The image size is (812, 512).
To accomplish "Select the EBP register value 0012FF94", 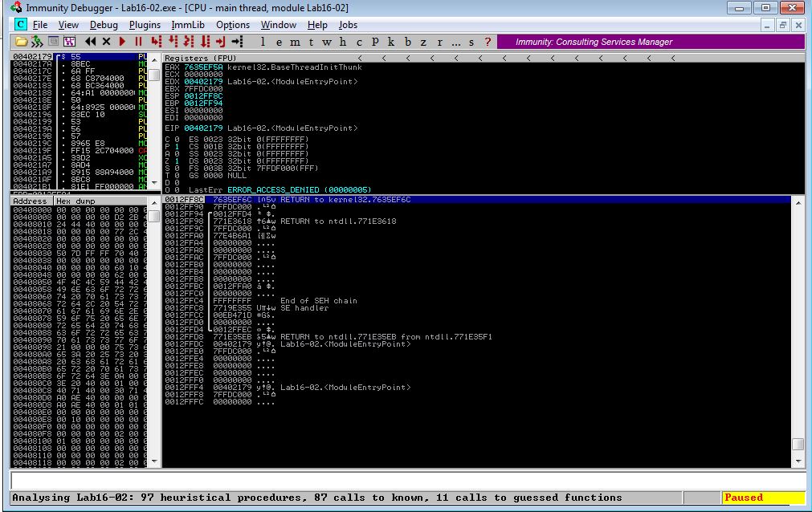I will (x=203, y=104).
